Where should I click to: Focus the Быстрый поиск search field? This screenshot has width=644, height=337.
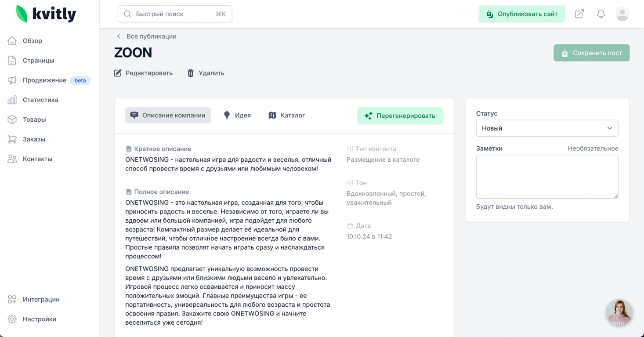[175, 14]
